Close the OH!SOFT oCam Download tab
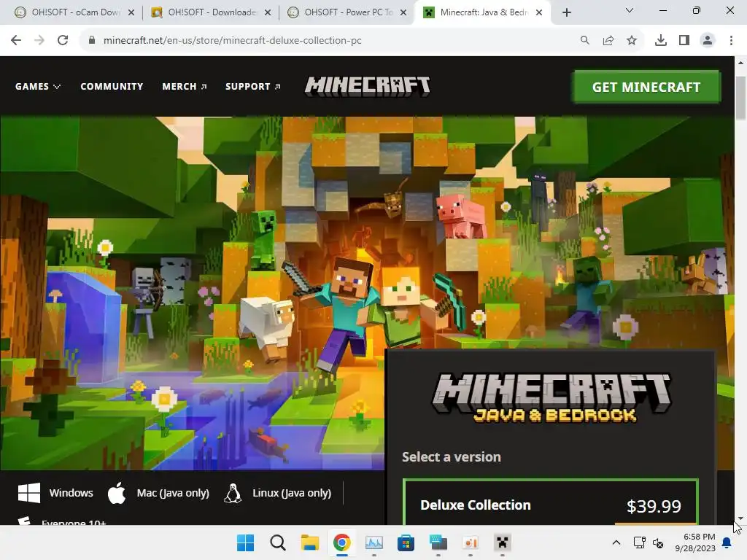The image size is (747, 560). click(131, 12)
